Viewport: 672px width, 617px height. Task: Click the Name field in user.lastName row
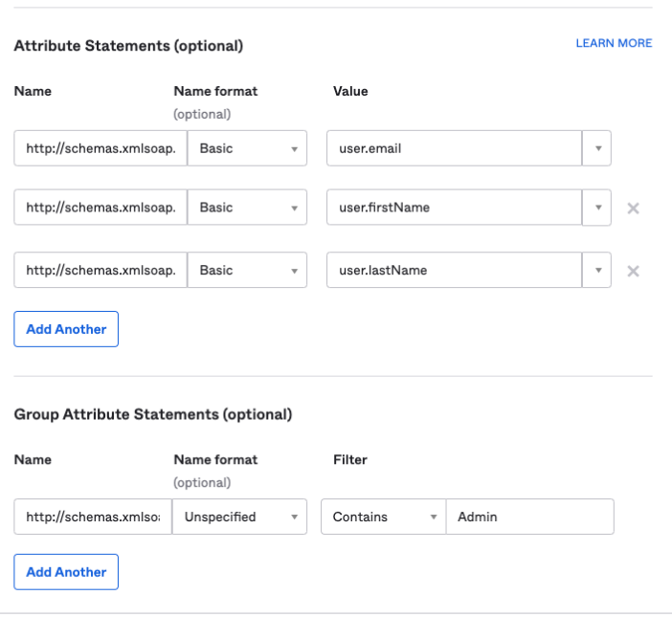point(101,271)
